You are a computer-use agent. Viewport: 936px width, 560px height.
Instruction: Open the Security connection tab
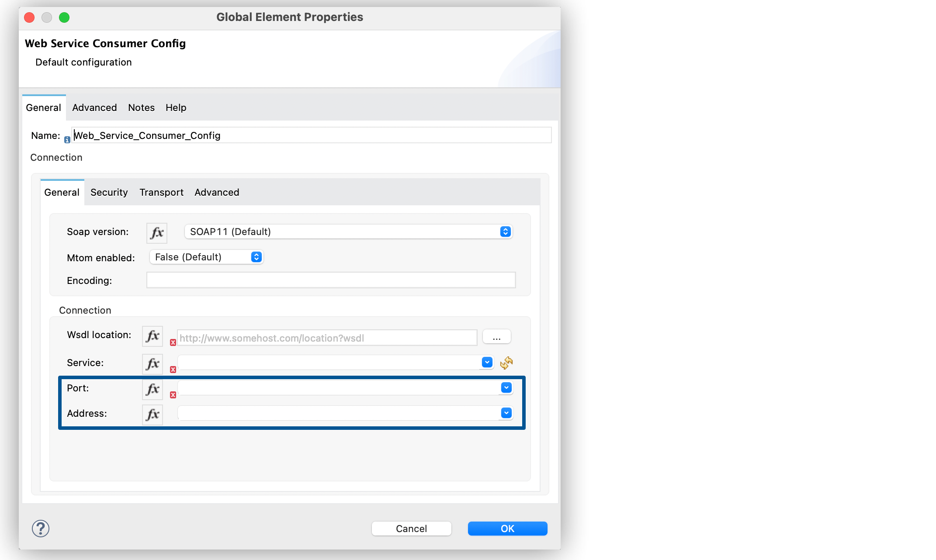coord(109,192)
